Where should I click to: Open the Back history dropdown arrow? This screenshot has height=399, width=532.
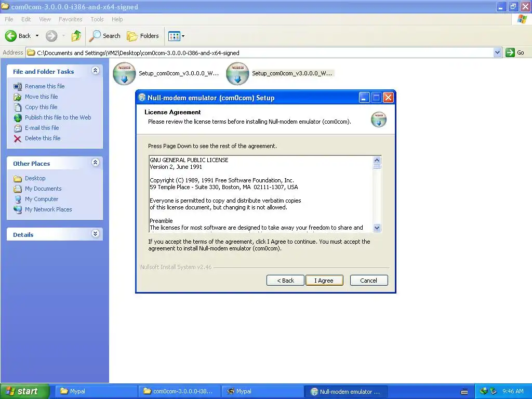[x=37, y=36]
